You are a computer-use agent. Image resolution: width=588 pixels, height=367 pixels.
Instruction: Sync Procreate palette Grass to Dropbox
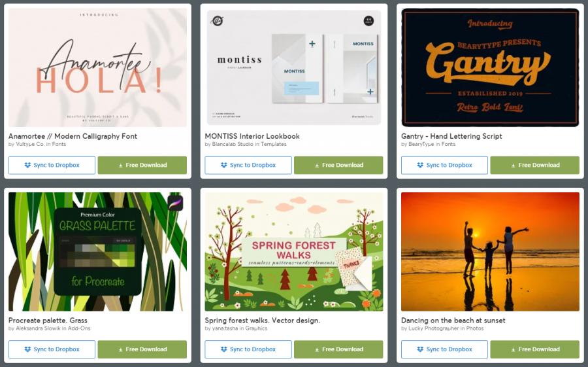pos(52,349)
